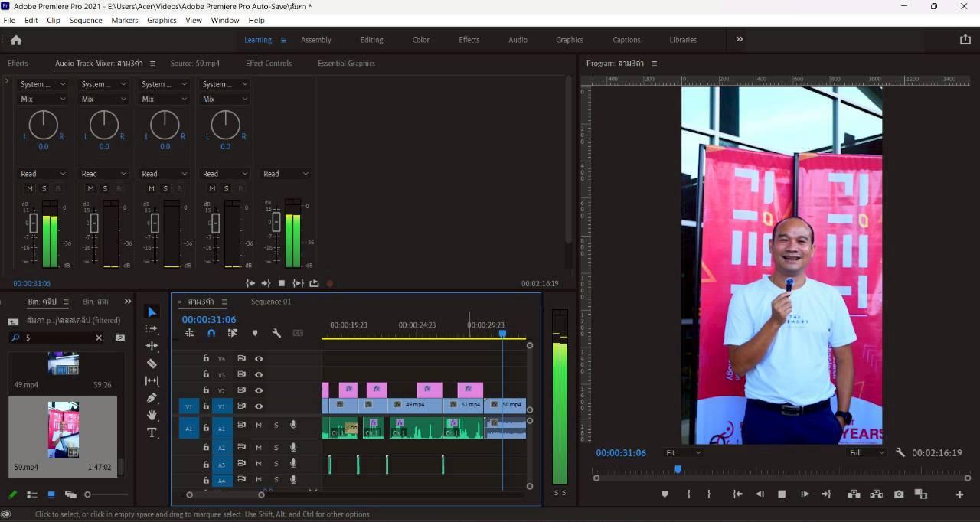This screenshot has height=522, width=980.
Task: Open the Sequence menu
Action: (x=85, y=20)
